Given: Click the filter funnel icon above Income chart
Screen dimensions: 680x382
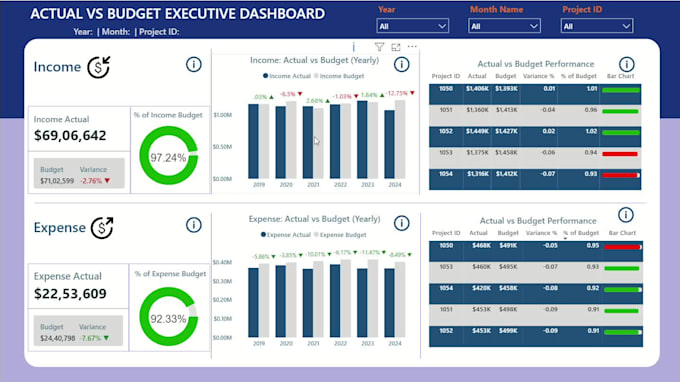Looking at the screenshot, I should point(379,47).
